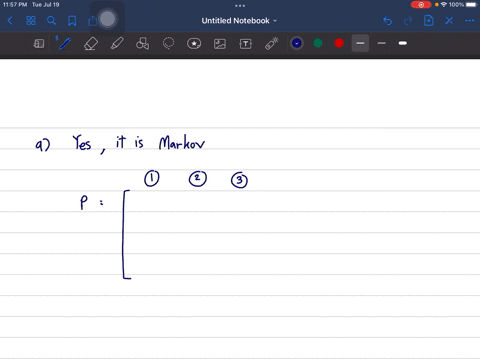480x360 pixels.
Task: Select the Laser pointer tool
Action: [272, 44]
